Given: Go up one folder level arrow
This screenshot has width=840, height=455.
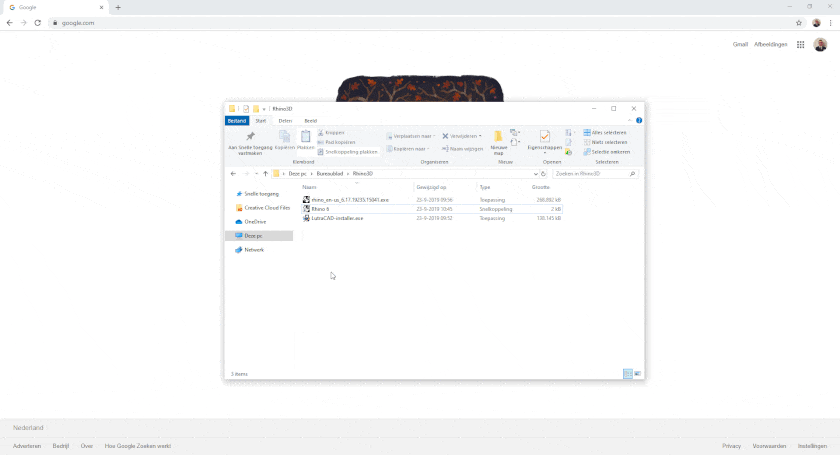Looking at the screenshot, I should click(x=265, y=174).
